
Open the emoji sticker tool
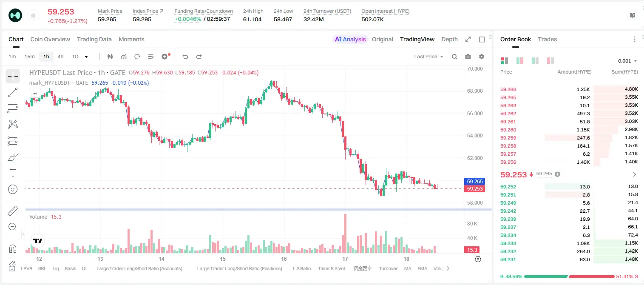(x=13, y=189)
